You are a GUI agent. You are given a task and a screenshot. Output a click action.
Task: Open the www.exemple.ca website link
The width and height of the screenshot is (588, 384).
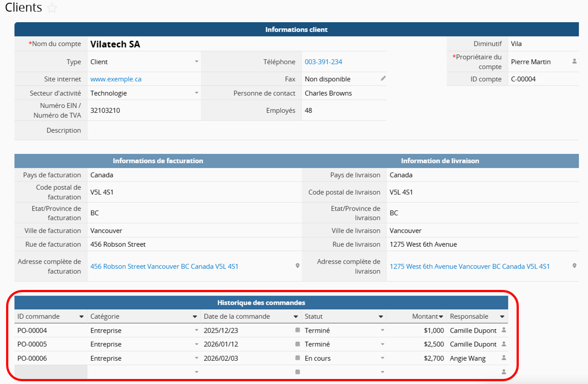pyautogui.click(x=116, y=79)
